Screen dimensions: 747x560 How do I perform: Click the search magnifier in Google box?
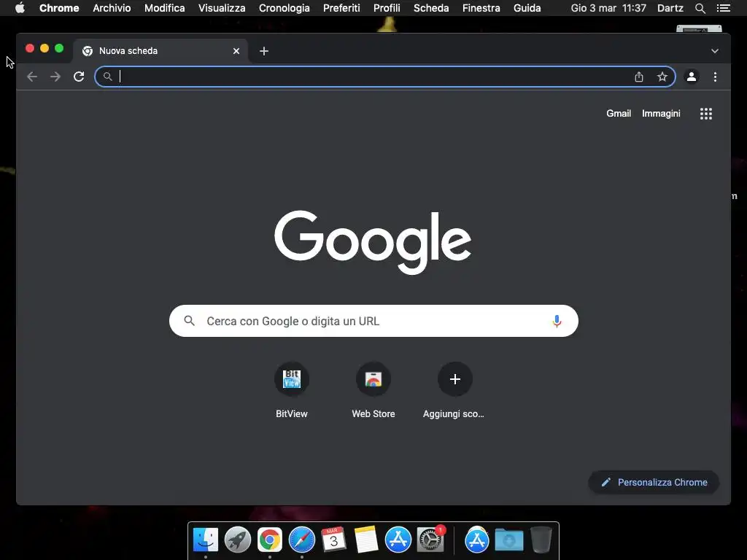(190, 321)
